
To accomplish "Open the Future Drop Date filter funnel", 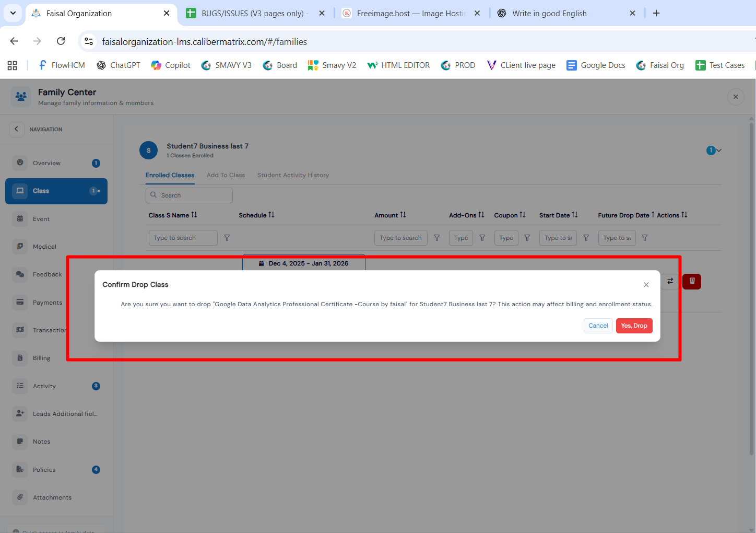I will 645,238.
